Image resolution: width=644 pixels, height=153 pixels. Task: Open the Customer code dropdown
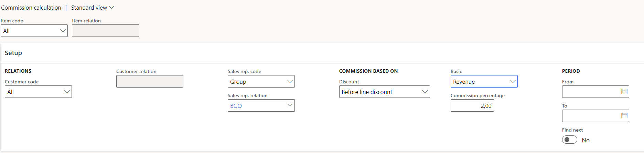point(67,92)
